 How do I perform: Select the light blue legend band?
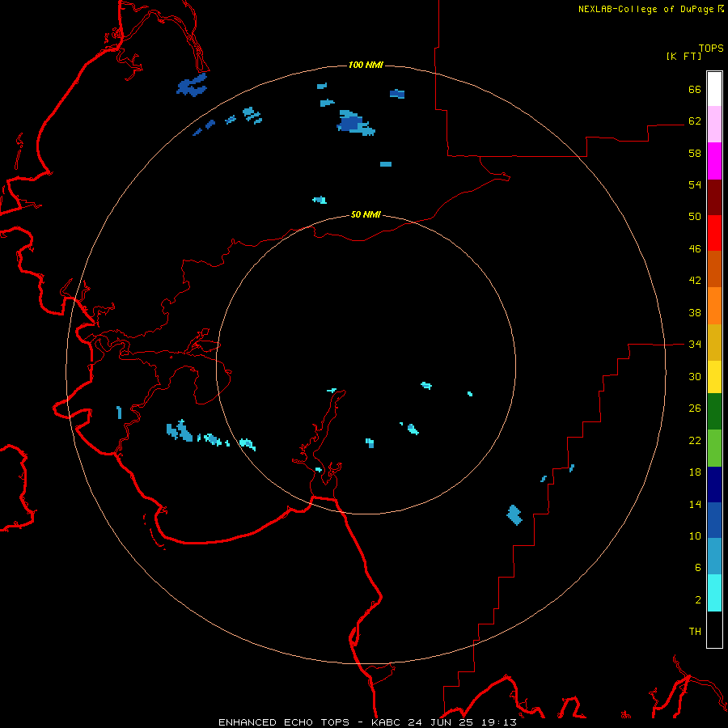click(x=714, y=556)
